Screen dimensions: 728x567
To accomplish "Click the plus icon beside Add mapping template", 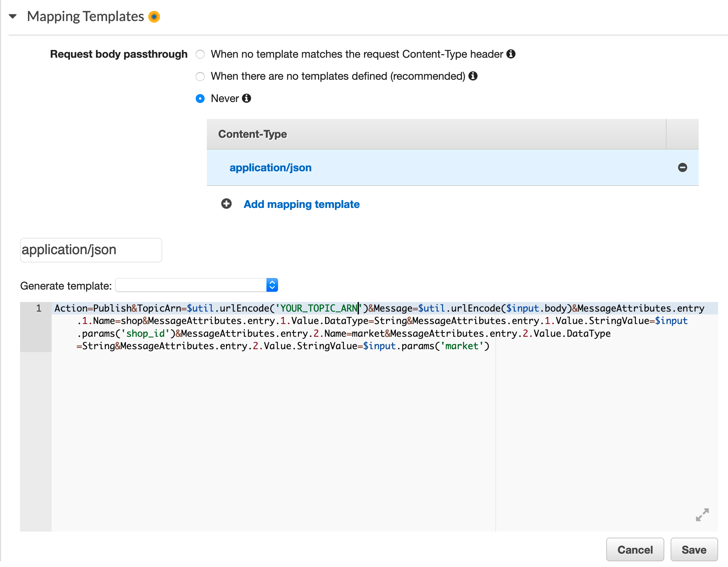I will (226, 204).
